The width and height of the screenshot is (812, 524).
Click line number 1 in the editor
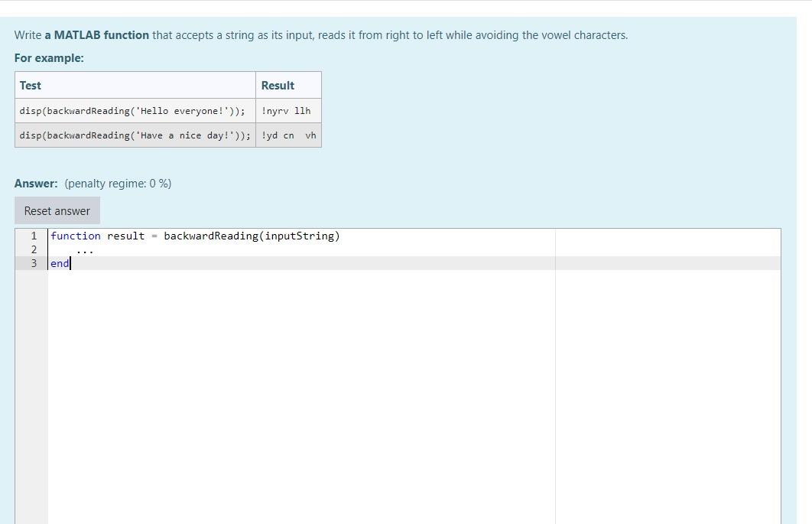[34, 236]
